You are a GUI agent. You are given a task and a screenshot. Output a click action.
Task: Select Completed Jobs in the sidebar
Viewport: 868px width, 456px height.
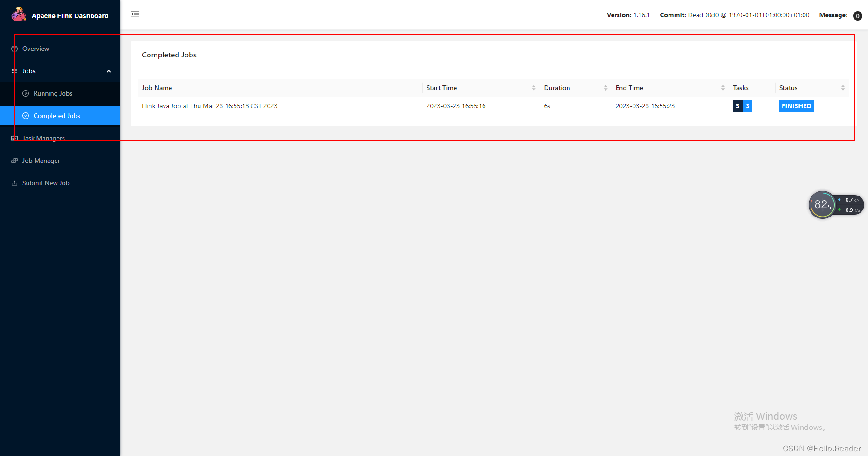60,116
